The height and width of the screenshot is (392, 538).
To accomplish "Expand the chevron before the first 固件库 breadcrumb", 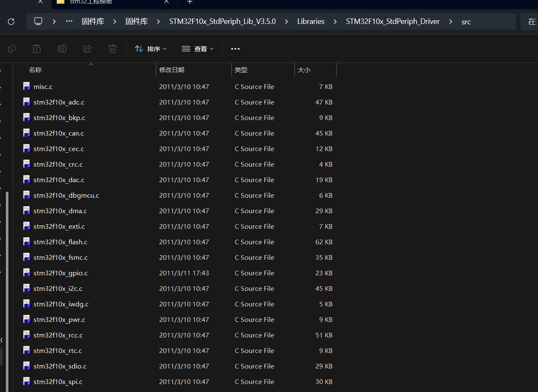I will click(x=54, y=21).
